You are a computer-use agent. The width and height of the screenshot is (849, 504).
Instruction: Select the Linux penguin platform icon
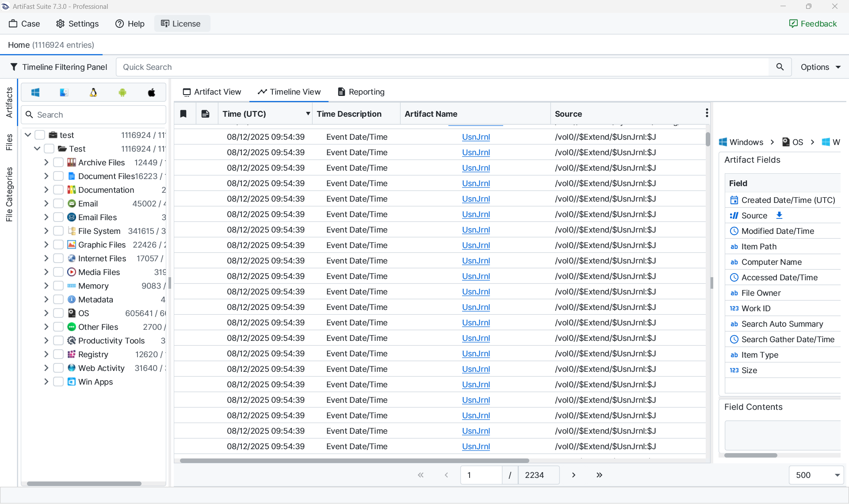(x=93, y=92)
